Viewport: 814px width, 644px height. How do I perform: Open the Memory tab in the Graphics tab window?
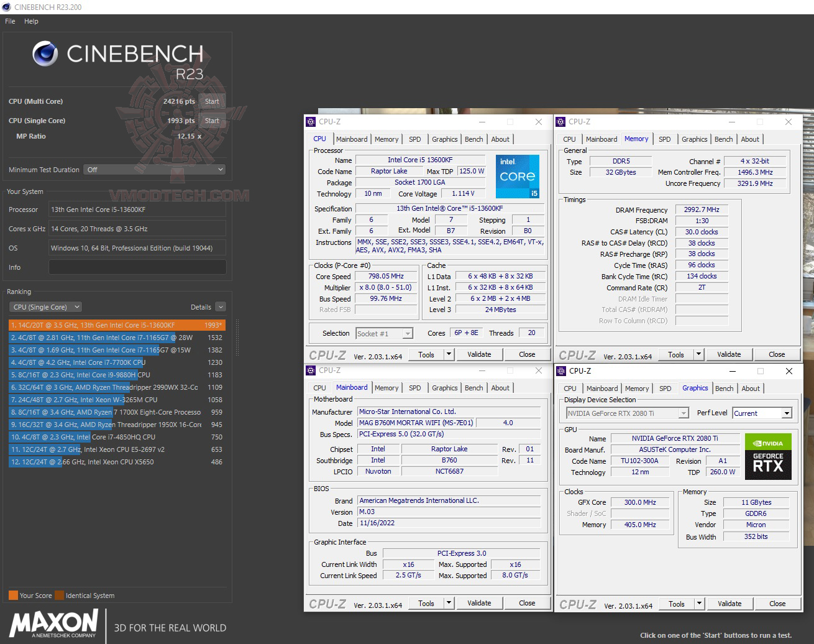[637, 389]
